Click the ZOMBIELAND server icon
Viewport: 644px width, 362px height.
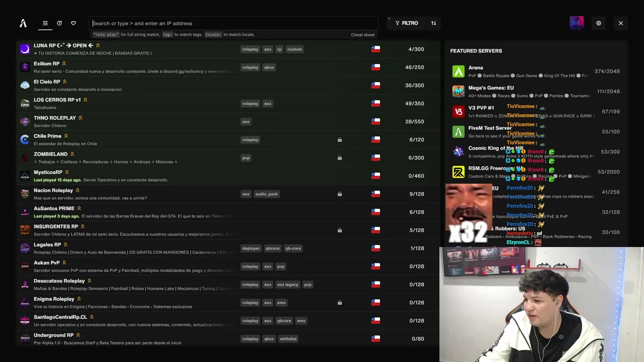tap(25, 158)
